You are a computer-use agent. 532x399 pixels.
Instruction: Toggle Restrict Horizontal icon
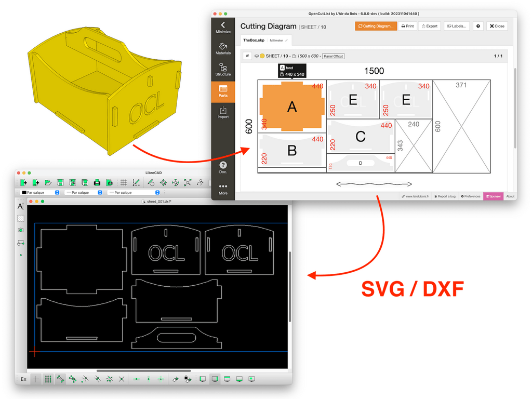[137, 379]
